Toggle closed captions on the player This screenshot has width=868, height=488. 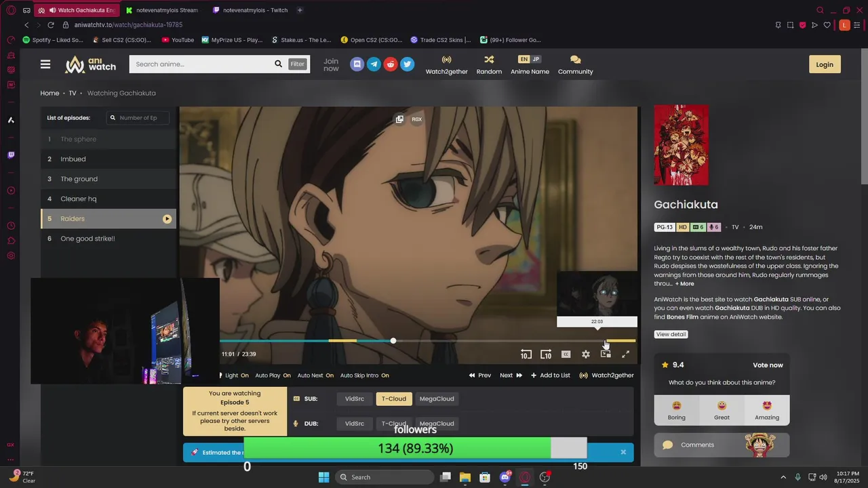pyautogui.click(x=566, y=354)
